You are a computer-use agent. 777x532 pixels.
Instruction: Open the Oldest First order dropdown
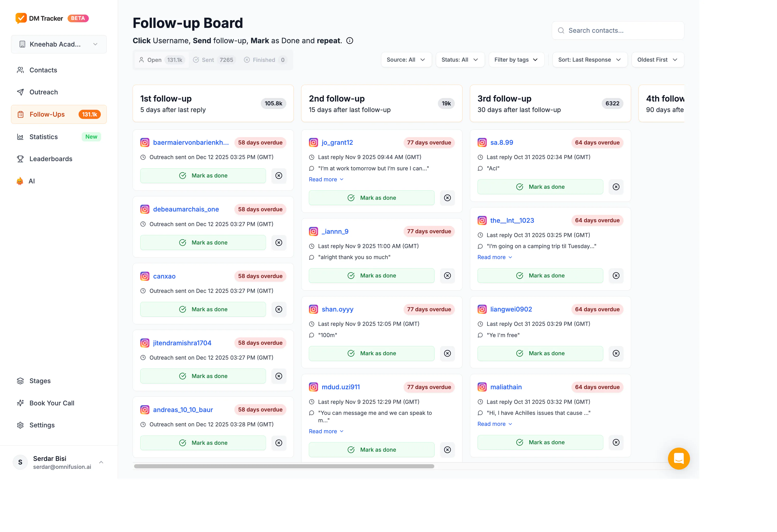[x=658, y=60]
